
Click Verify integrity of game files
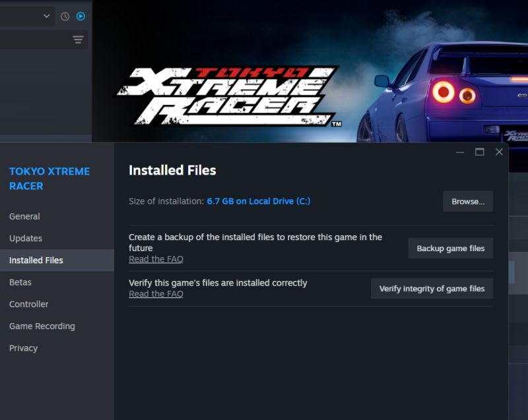pyautogui.click(x=432, y=289)
